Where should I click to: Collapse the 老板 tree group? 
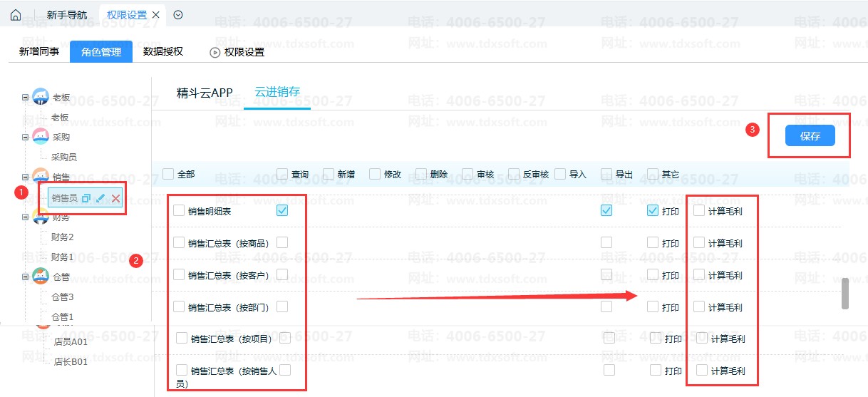(x=25, y=97)
